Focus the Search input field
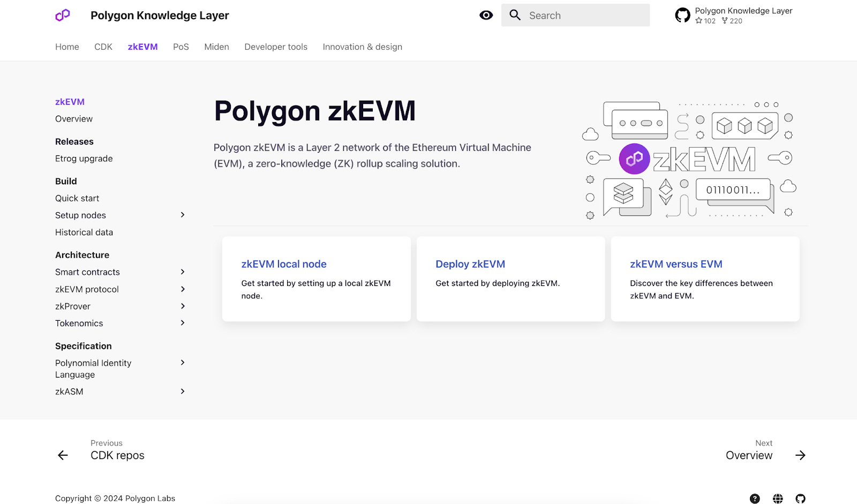This screenshot has height=504, width=857. [575, 15]
